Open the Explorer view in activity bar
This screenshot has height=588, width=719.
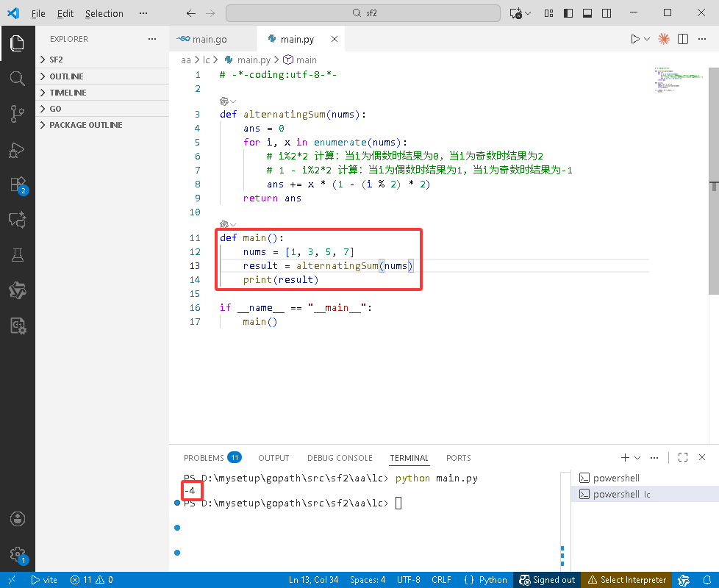tap(18, 43)
